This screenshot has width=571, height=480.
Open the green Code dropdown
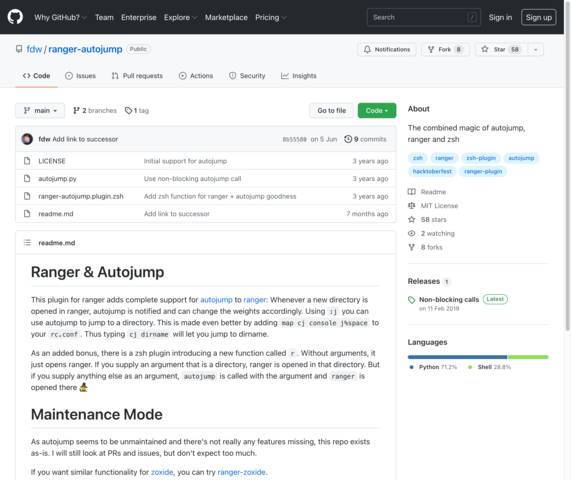point(377,110)
